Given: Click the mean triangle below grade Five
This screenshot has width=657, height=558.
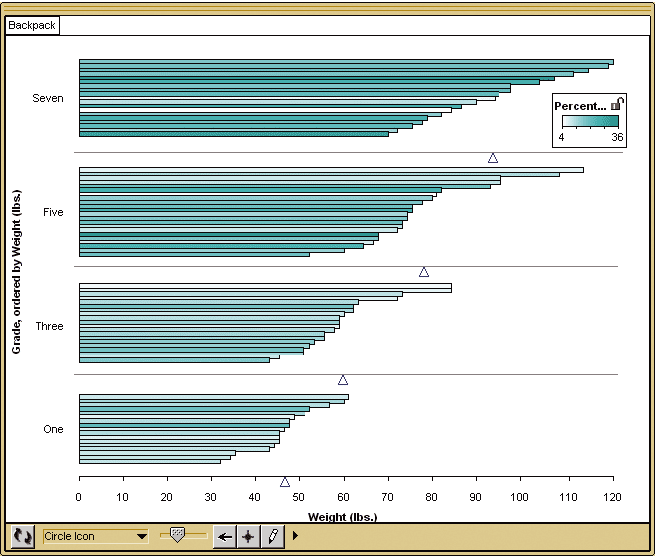Looking at the screenshot, I should tap(424, 272).
